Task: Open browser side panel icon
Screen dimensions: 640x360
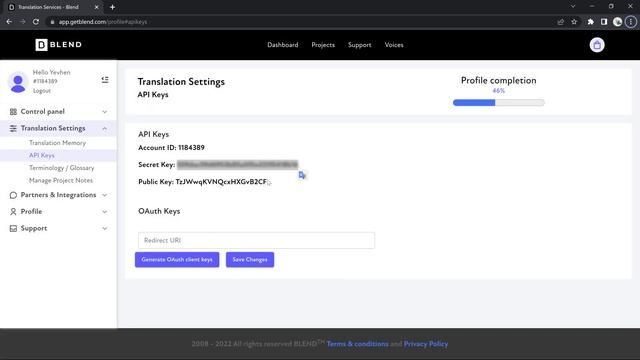Action: [x=604, y=22]
